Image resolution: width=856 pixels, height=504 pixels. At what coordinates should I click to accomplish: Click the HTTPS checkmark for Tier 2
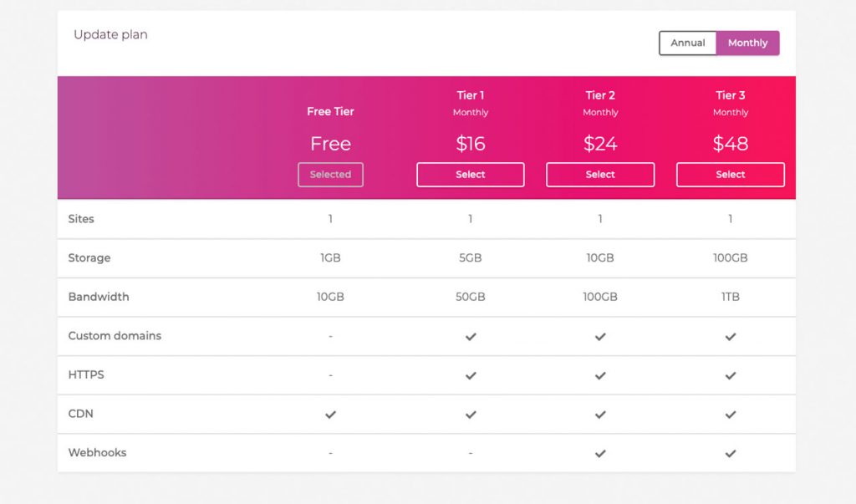pos(600,375)
